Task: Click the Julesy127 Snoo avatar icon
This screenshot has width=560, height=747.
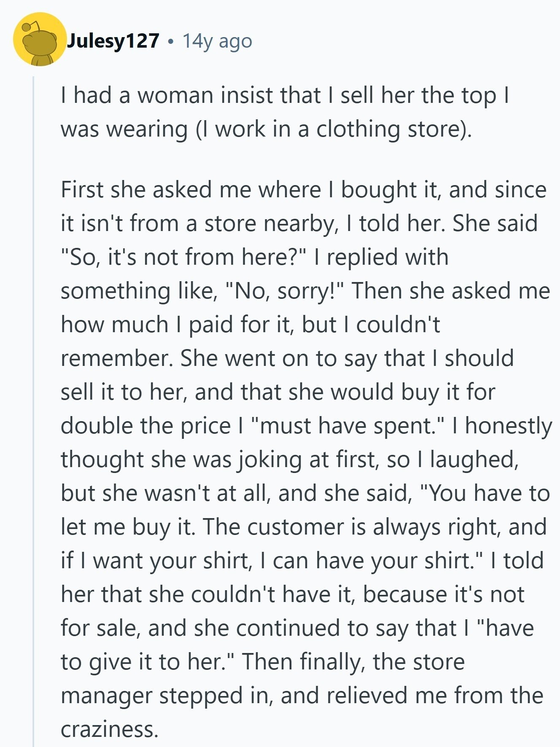Action: click(39, 40)
